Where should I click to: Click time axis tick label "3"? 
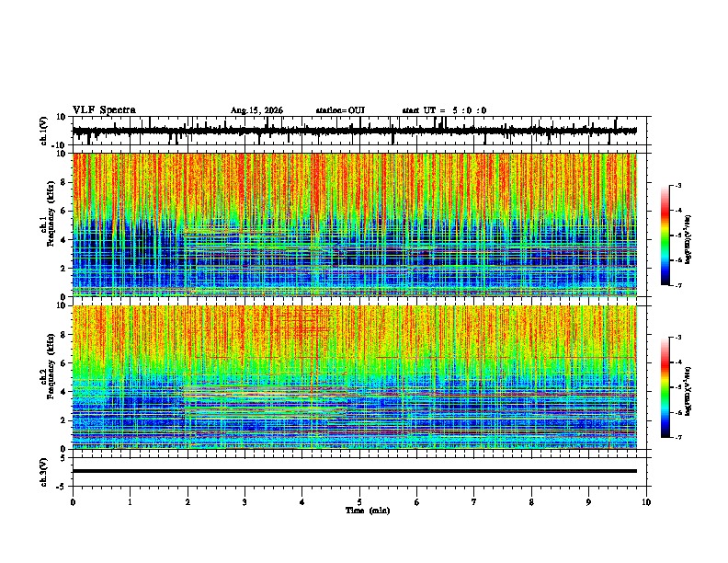245,502
